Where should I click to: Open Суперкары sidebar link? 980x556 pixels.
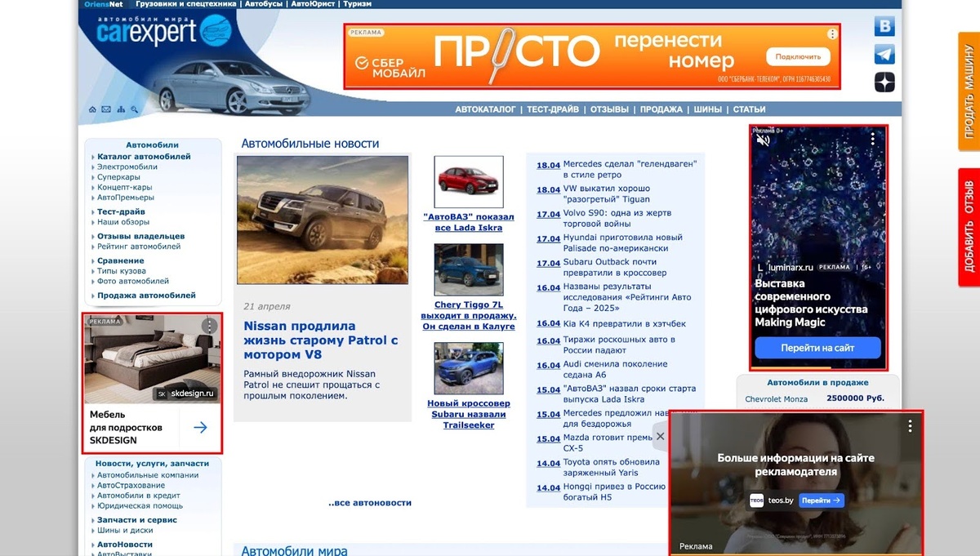click(118, 177)
